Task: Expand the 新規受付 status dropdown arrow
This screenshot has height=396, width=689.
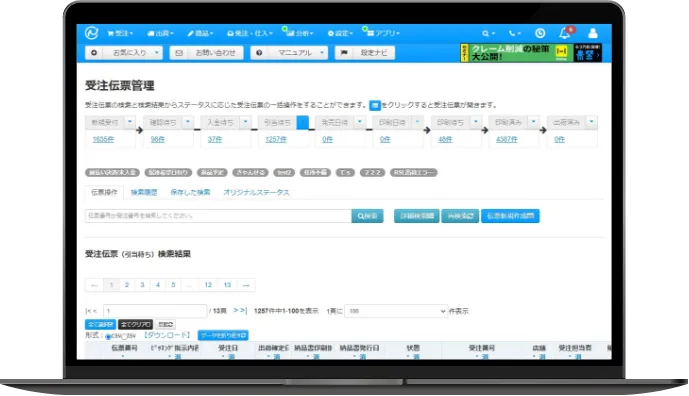Action: point(130,122)
